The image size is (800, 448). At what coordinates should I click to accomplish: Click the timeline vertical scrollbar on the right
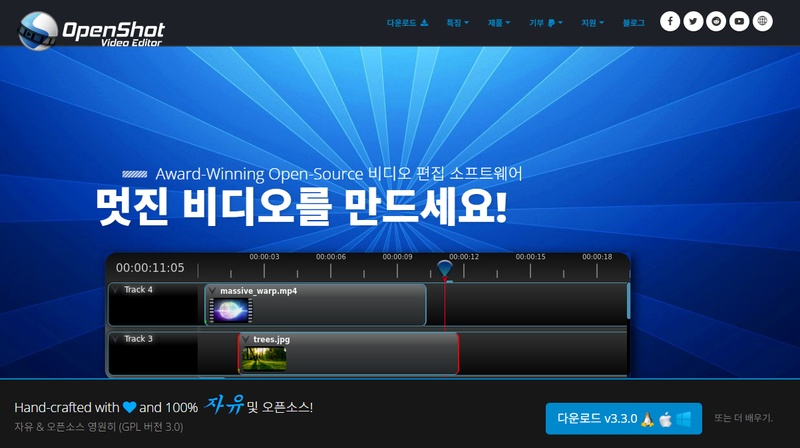[628, 301]
